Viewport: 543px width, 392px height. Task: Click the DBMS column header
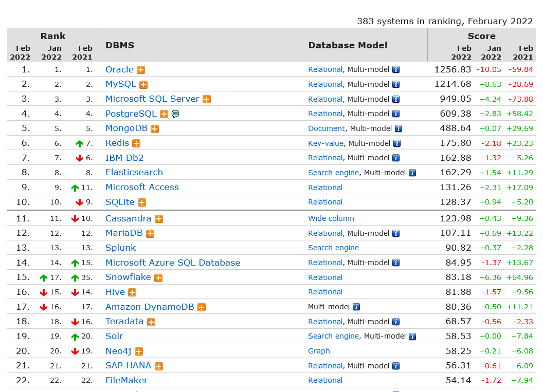(120, 45)
